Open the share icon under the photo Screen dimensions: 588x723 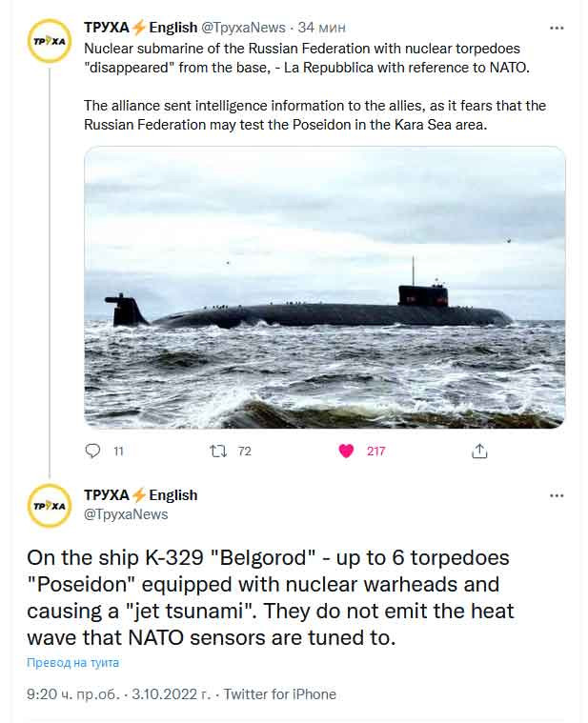tap(479, 451)
